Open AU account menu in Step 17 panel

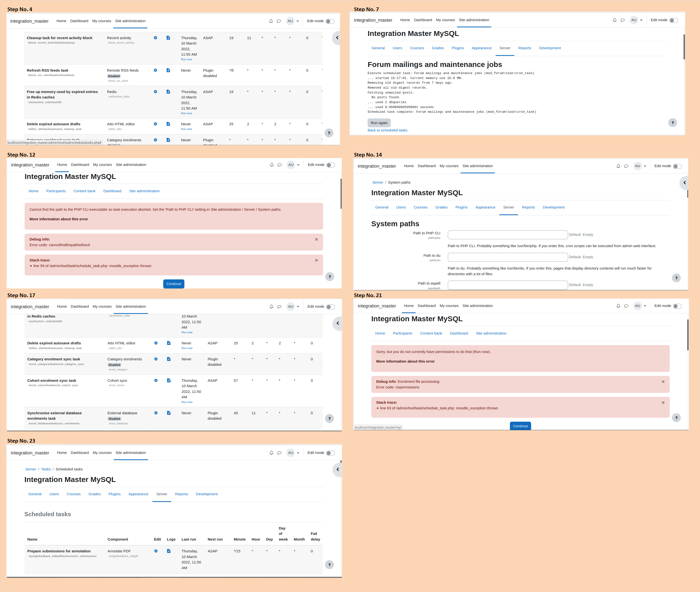click(293, 307)
